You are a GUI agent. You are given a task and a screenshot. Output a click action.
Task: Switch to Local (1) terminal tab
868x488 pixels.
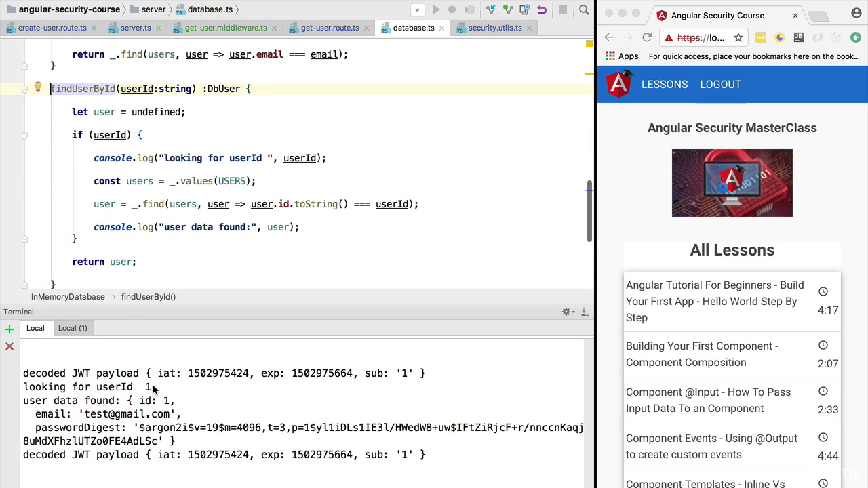pyautogui.click(x=73, y=328)
